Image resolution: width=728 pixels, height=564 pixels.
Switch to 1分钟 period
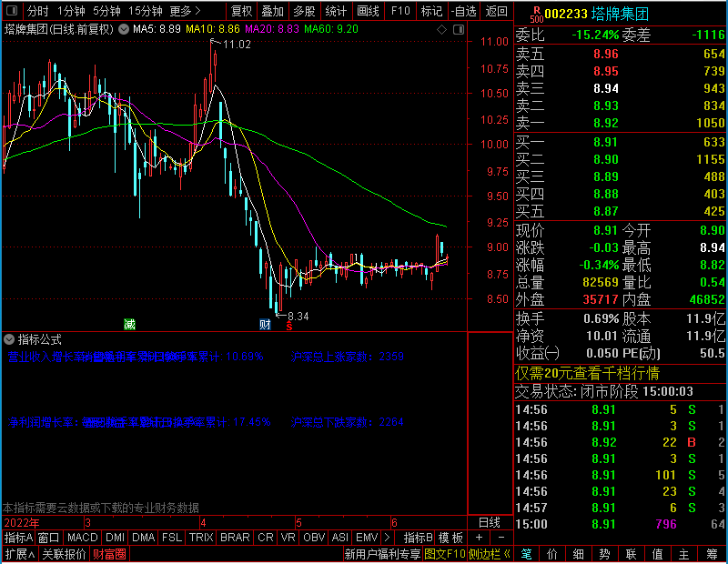click(x=71, y=11)
